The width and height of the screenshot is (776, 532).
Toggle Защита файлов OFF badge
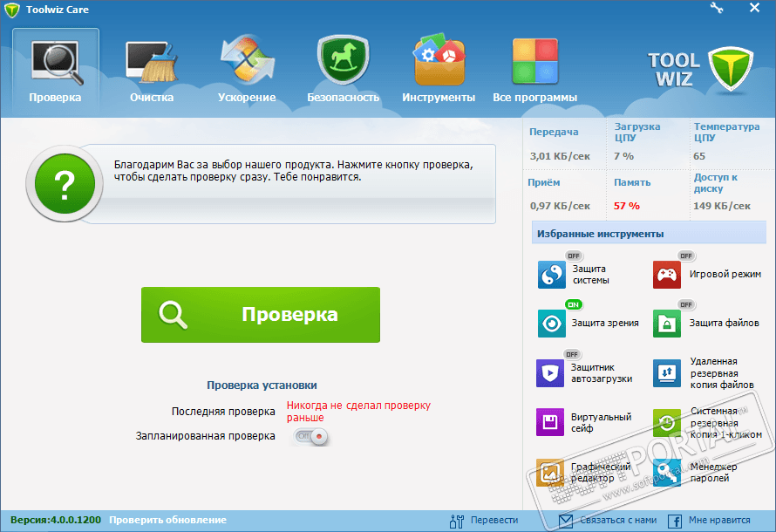[686, 304]
